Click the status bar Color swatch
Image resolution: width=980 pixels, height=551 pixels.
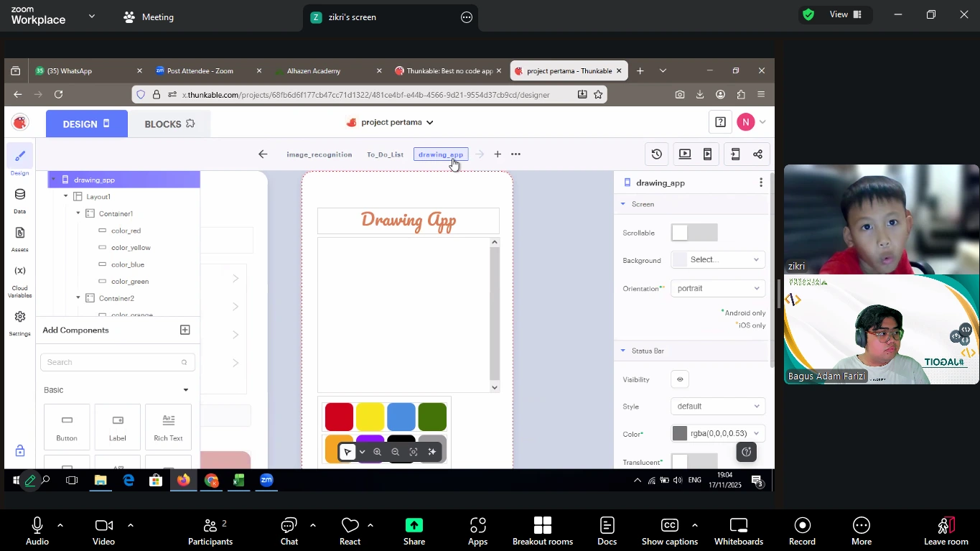[x=680, y=434]
